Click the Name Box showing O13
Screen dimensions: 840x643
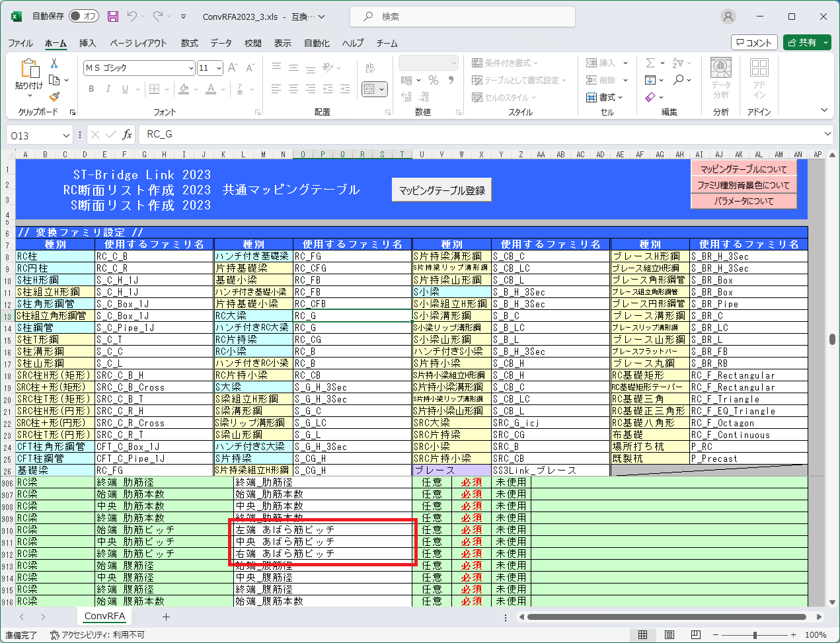pos(40,135)
